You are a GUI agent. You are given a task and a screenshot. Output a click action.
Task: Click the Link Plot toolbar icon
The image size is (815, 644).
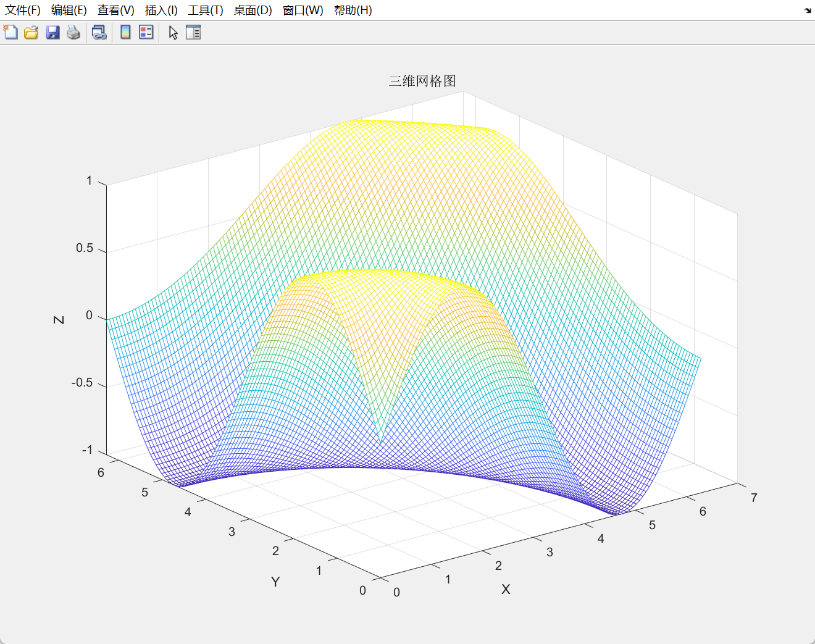[99, 32]
